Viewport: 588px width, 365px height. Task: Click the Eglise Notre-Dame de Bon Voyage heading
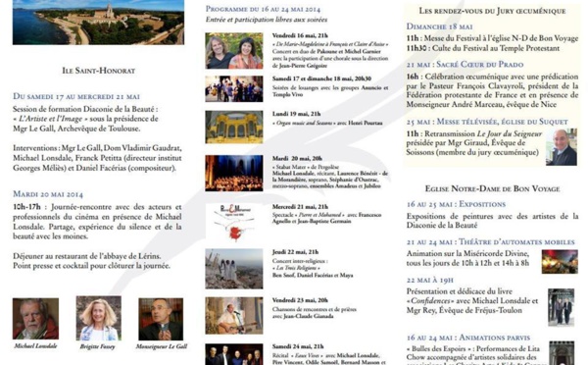492,188
